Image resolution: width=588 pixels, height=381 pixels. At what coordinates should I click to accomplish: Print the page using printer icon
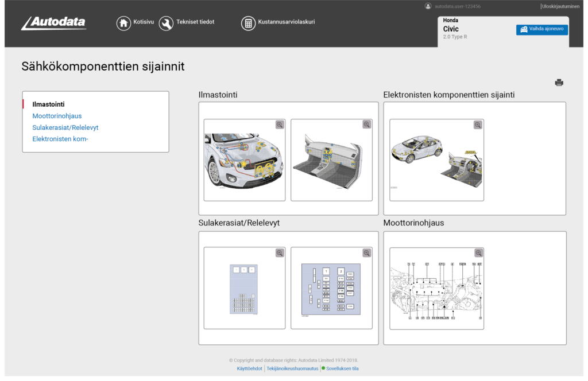(559, 83)
